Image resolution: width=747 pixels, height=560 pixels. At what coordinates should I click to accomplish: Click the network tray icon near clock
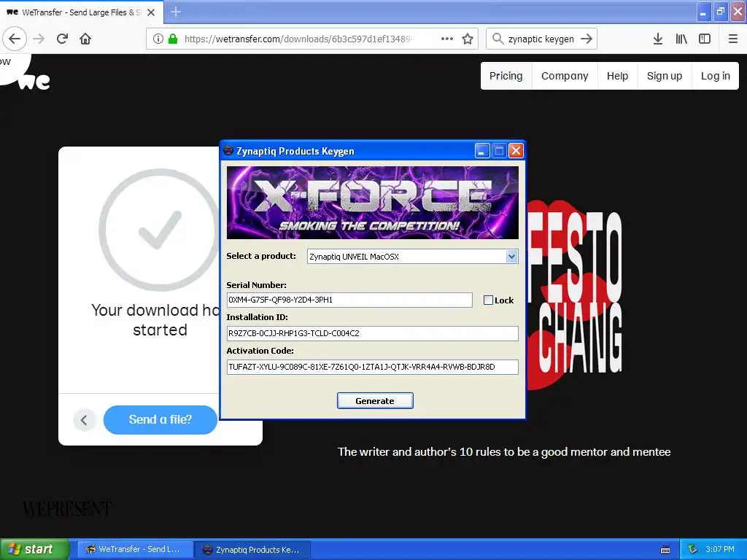[x=693, y=549]
